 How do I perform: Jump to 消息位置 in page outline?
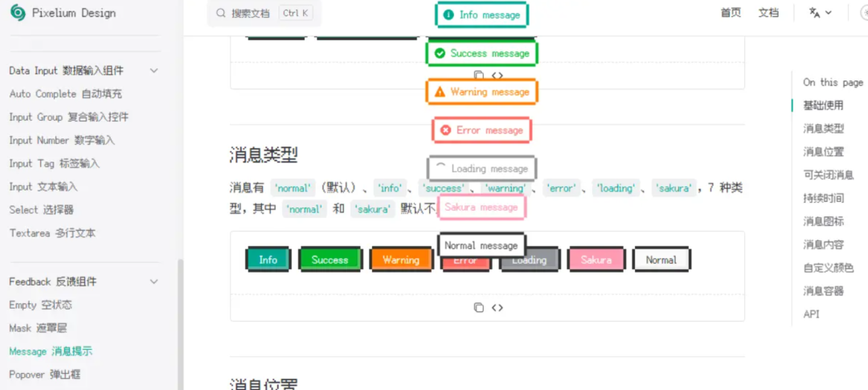click(823, 152)
